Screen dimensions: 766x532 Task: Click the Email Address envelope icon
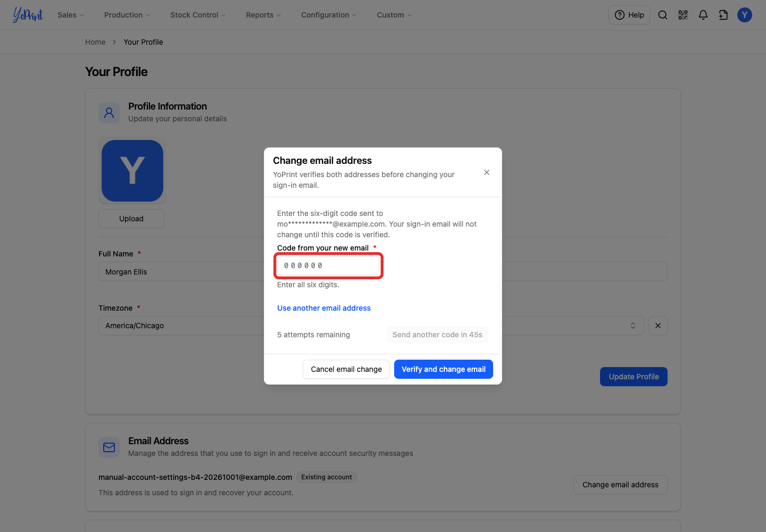pyautogui.click(x=109, y=447)
